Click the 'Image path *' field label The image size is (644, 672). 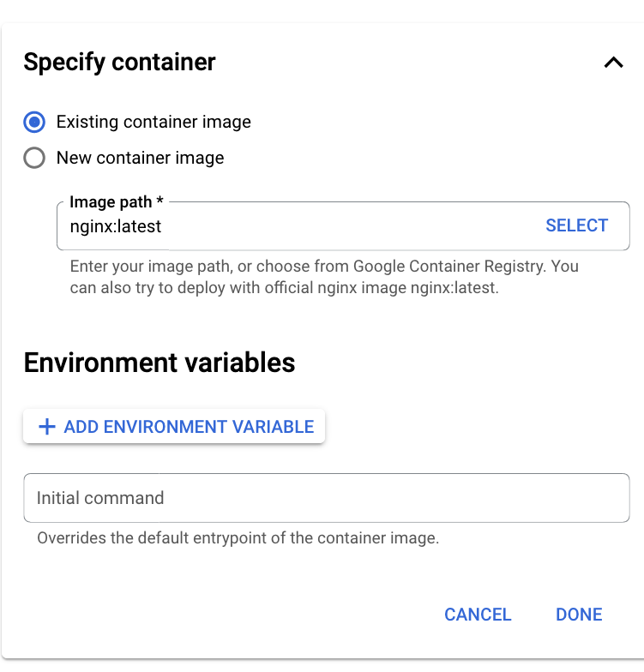pyautogui.click(x=116, y=202)
